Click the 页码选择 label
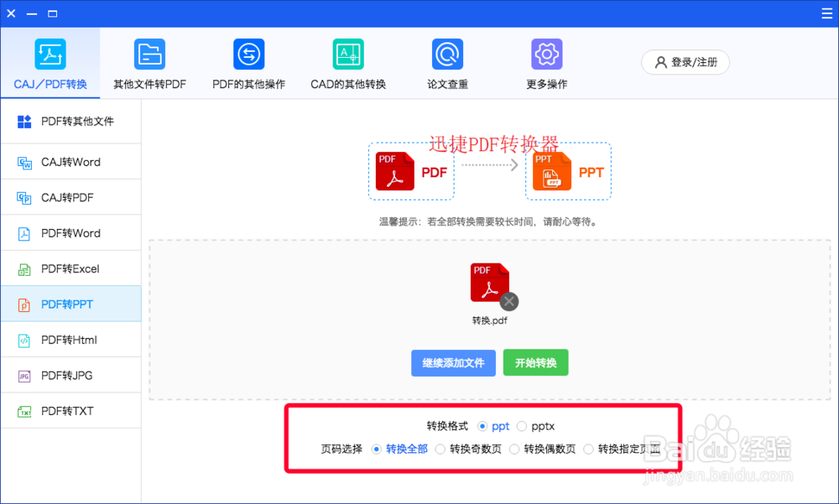Viewport: 839px width, 504px height. tap(341, 449)
